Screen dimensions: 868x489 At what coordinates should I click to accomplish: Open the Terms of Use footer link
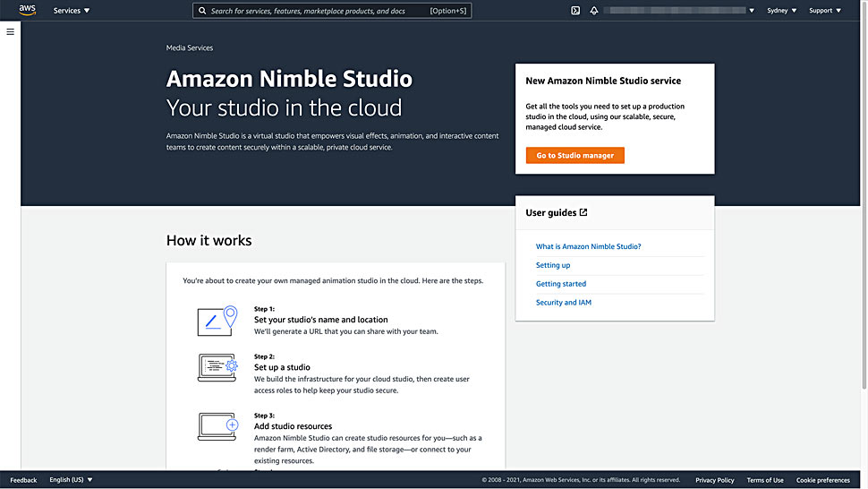click(765, 480)
